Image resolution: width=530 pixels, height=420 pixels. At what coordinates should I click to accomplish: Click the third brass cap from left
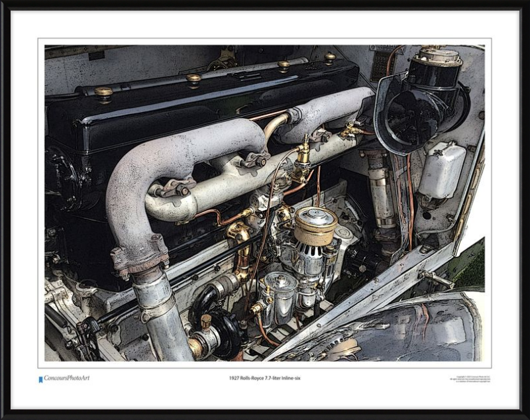point(284,65)
